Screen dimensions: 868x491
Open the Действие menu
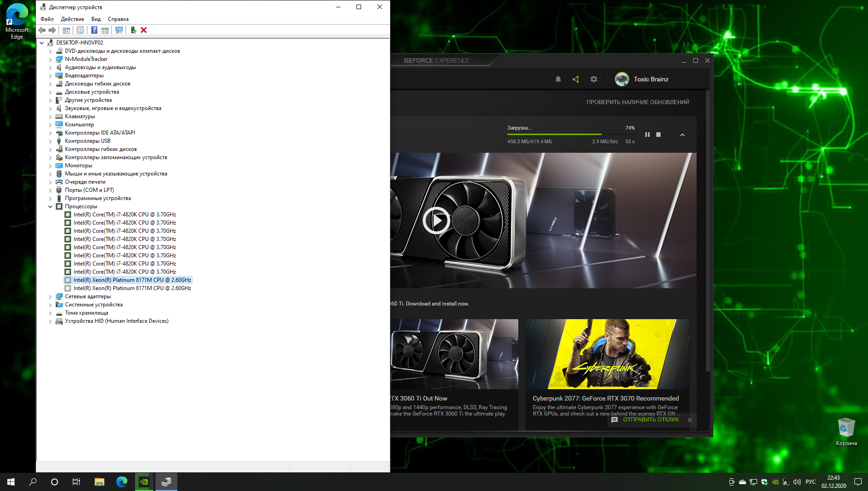click(x=72, y=19)
